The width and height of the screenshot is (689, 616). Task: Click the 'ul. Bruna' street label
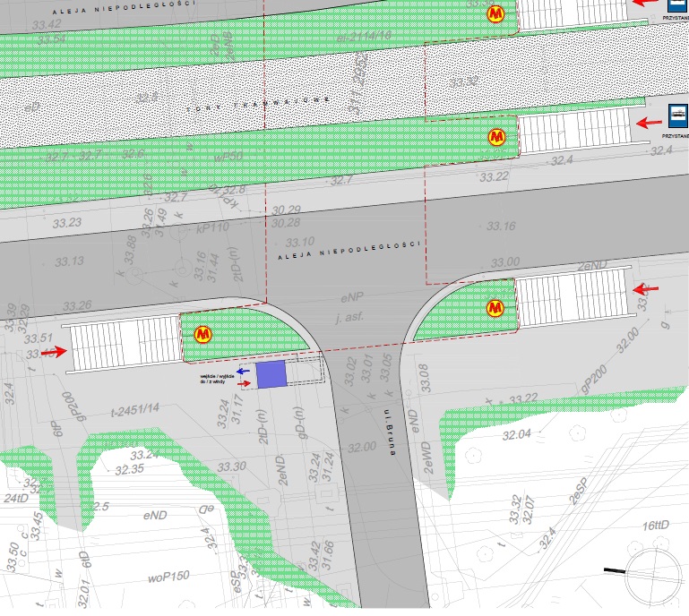click(x=391, y=432)
